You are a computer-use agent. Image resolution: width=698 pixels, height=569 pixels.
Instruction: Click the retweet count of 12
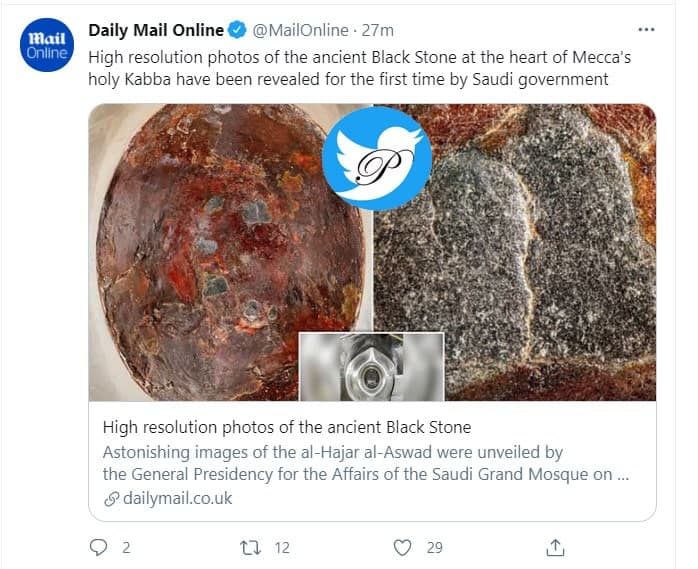pos(282,547)
